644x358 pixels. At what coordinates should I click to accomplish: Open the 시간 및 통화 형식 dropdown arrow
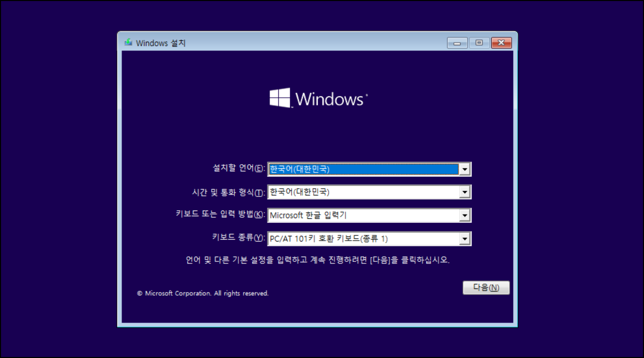click(465, 192)
